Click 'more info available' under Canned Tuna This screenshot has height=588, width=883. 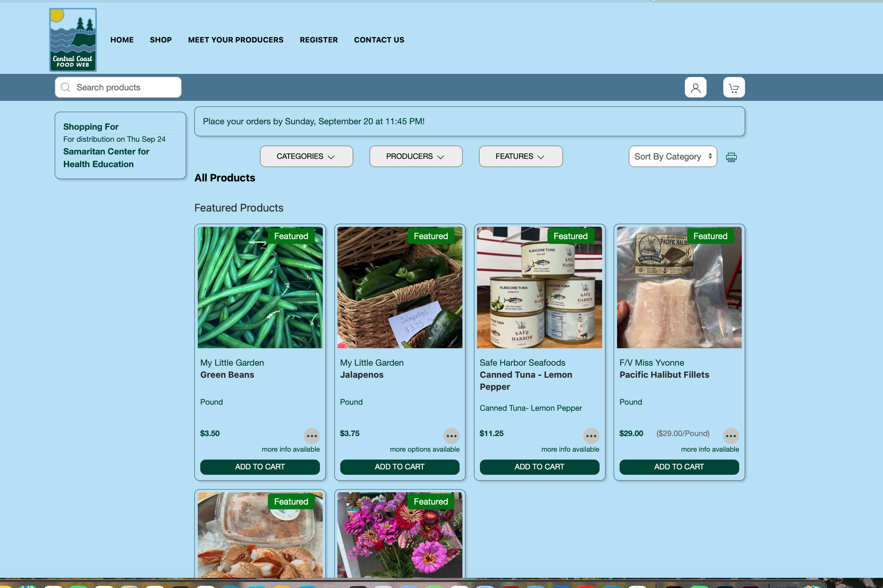[570, 449]
